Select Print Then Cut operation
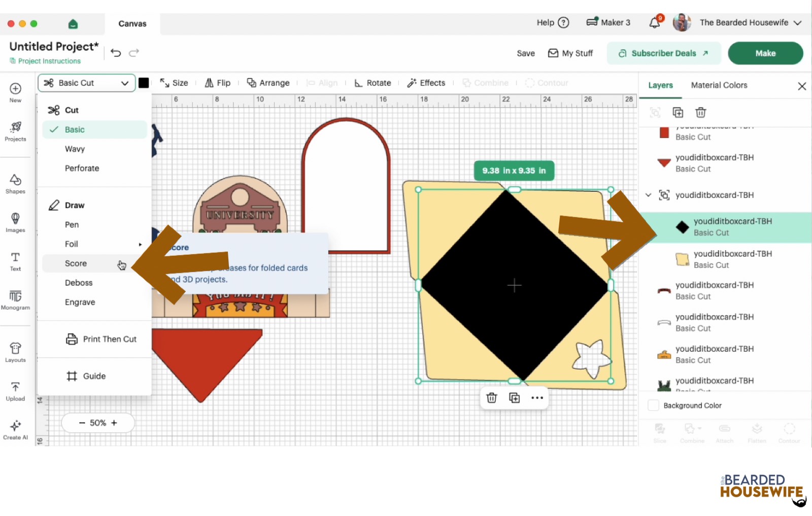 [x=101, y=339]
